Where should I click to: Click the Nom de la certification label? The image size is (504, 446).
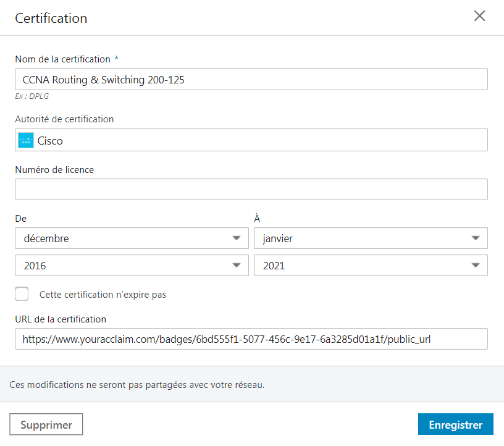pos(62,59)
